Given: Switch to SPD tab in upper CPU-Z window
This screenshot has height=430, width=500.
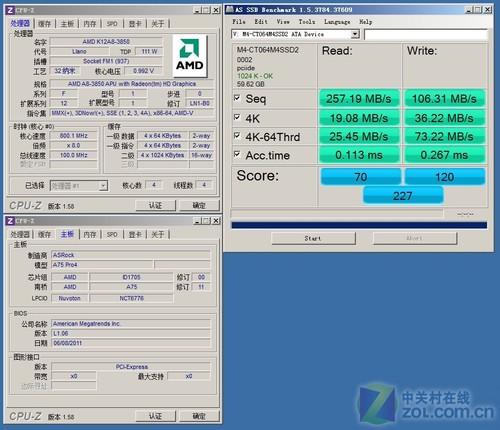Looking at the screenshot, I should coord(112,24).
